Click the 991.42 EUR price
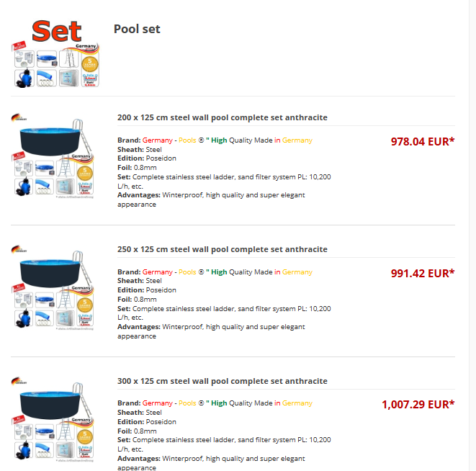This screenshot has height=471, width=476. coord(422,273)
